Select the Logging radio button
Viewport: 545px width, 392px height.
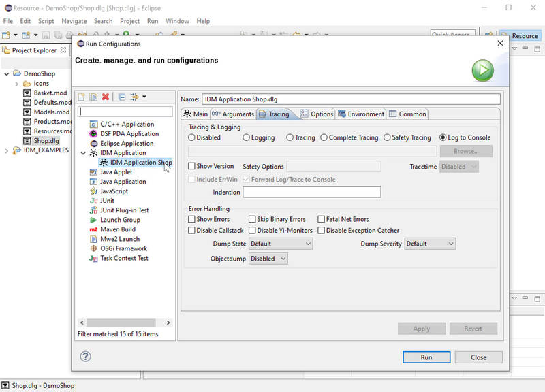tap(247, 137)
